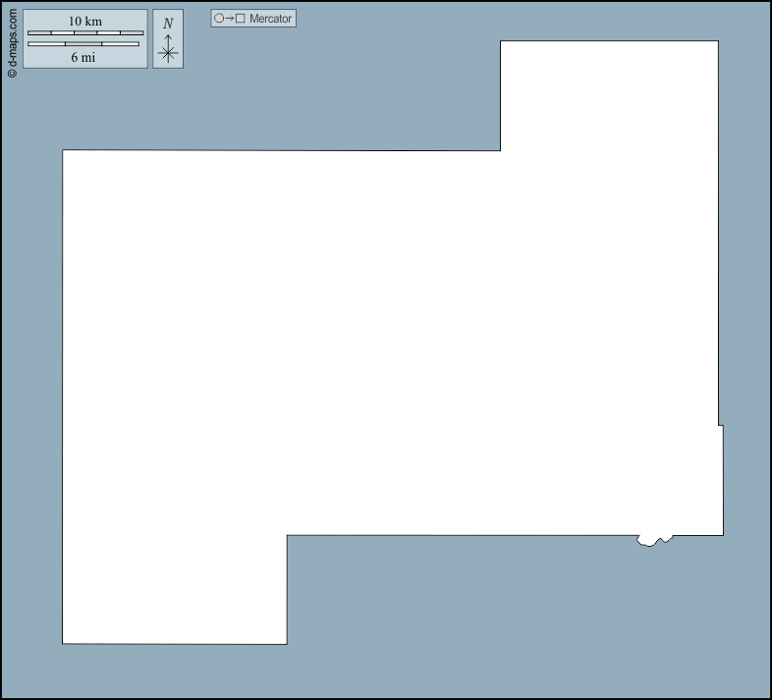The width and height of the screenshot is (772, 700).
Task: Select the northeast rectangular extension of the map
Action: (x=609, y=95)
